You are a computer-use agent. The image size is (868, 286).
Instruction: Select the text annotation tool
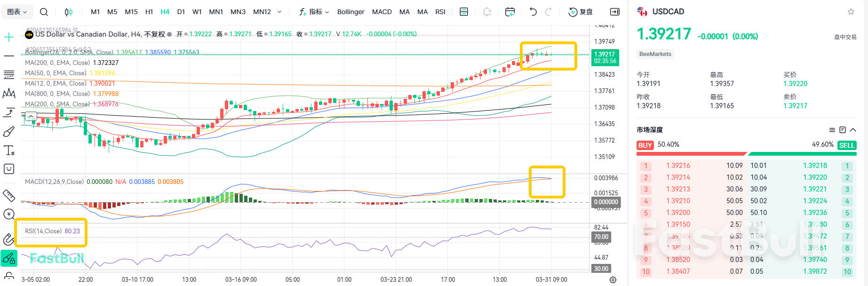9,151
